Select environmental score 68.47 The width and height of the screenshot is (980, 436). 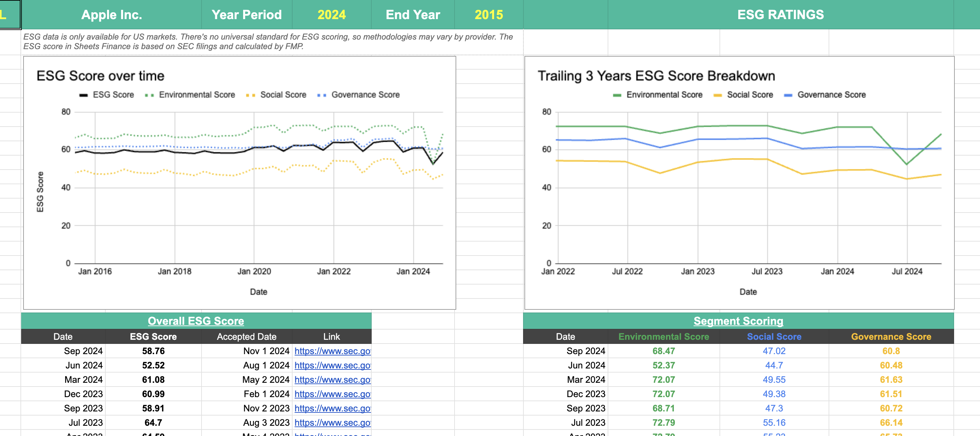tap(664, 351)
